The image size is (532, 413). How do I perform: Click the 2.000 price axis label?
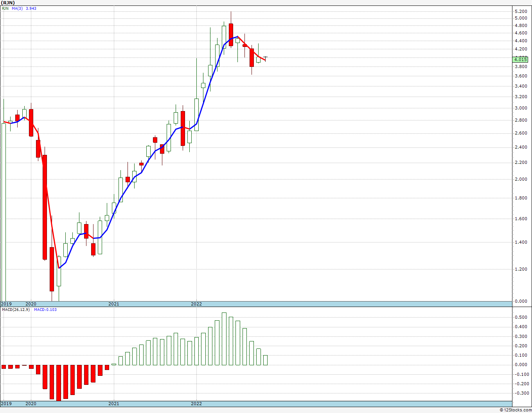(x=520, y=179)
